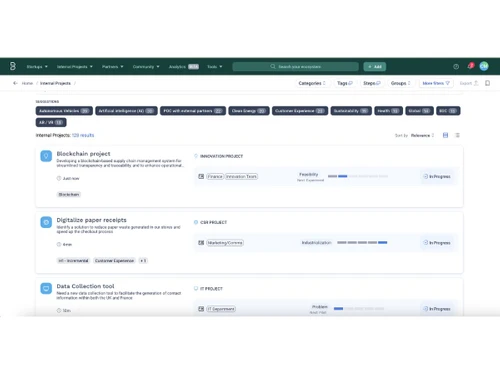Image resolution: width=500 pixels, height=375 pixels.
Task: Click the Data Collection tool blue icon
Action: (46, 288)
